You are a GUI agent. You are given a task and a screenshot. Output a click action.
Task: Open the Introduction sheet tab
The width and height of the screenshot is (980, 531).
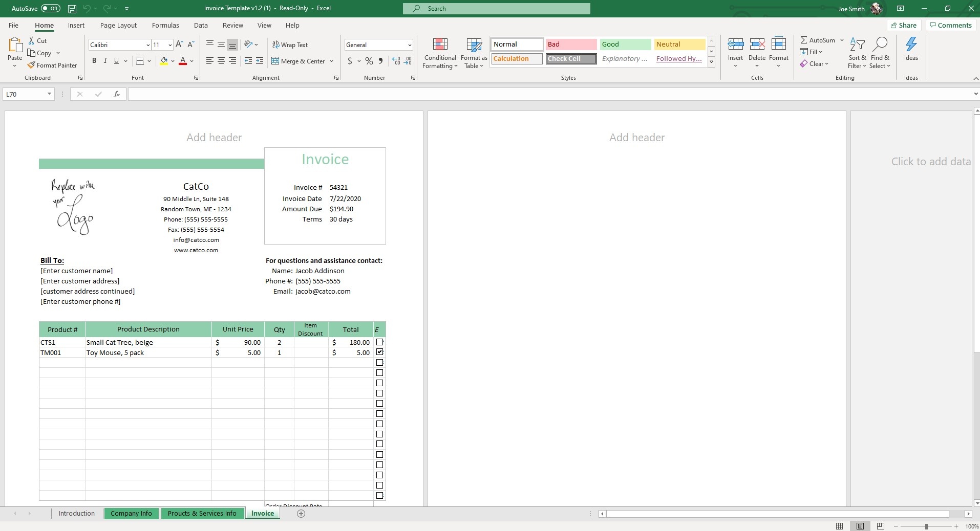[x=77, y=514]
